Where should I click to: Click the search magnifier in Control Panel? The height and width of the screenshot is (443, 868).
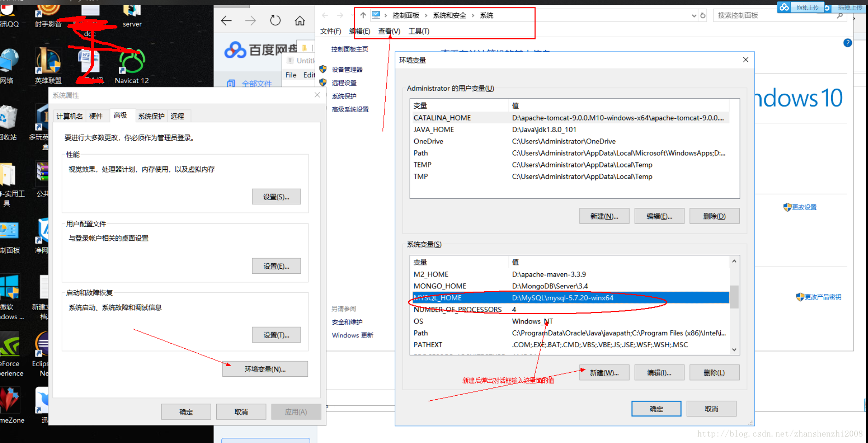pos(840,16)
